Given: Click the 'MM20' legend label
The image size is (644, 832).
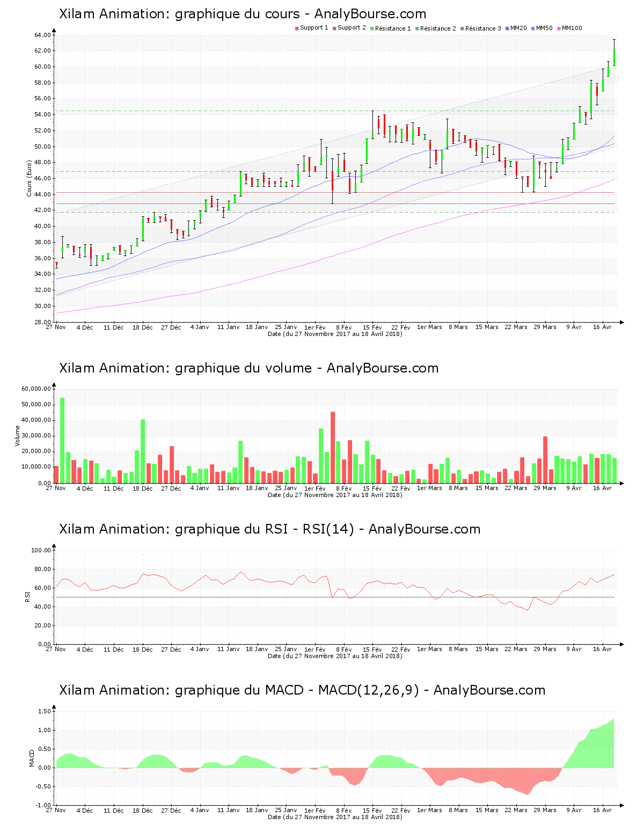Looking at the screenshot, I should pyautogui.click(x=518, y=28).
